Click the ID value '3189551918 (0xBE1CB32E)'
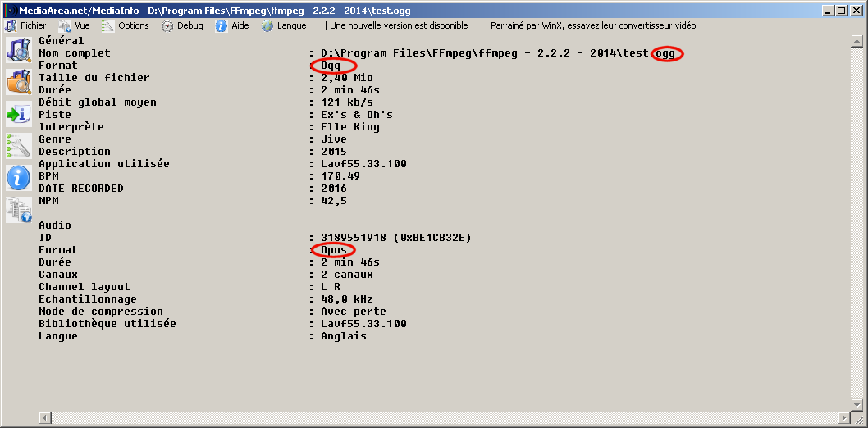Image resolution: width=868 pixels, height=428 pixels. (x=396, y=238)
